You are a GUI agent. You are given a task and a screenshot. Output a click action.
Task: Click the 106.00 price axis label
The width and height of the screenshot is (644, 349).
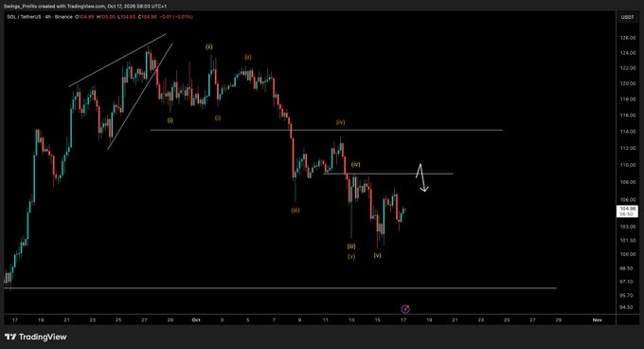628,200
